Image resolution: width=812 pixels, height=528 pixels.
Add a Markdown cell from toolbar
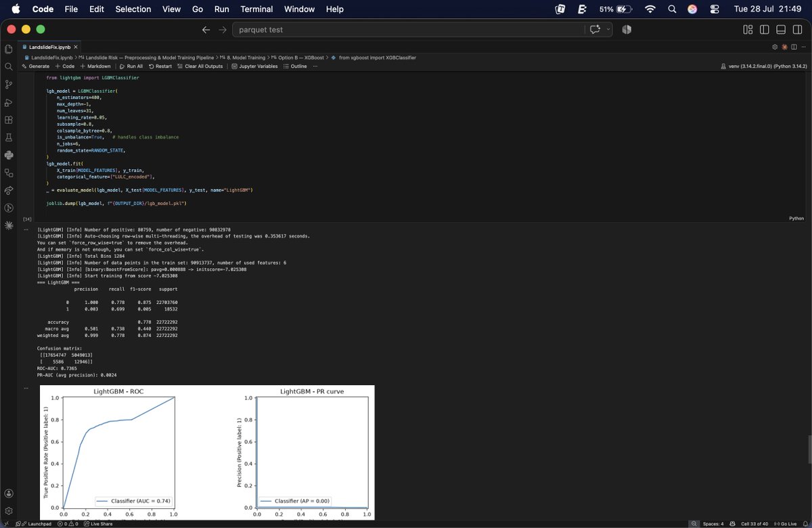(95, 66)
